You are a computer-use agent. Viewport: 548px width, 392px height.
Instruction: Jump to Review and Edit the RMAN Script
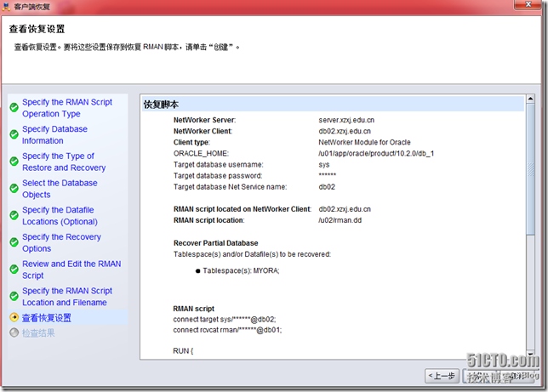[x=71, y=270]
